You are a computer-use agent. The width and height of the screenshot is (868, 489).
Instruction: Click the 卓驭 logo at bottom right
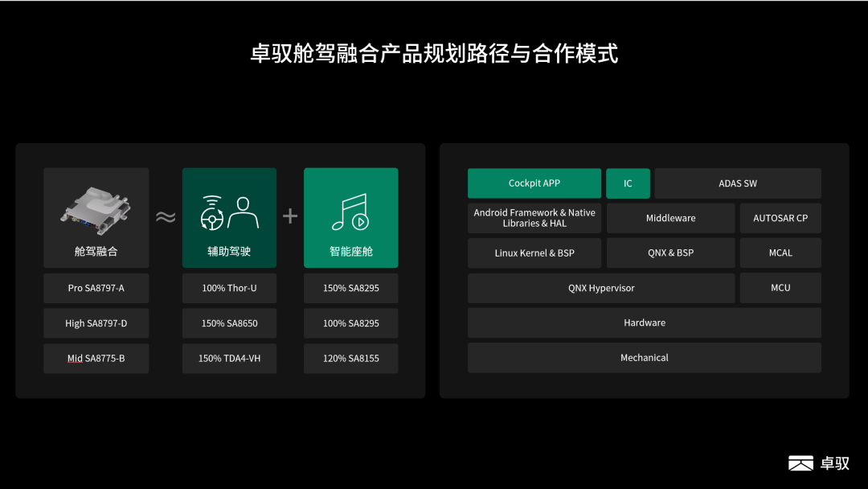point(819,463)
